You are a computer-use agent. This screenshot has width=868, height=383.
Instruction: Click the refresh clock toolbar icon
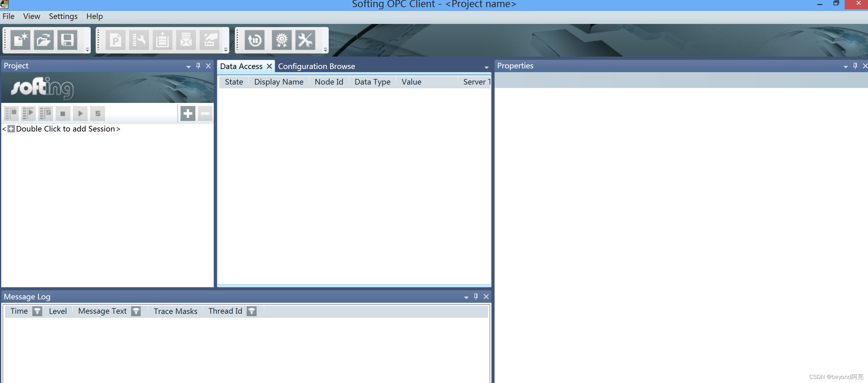coord(254,40)
